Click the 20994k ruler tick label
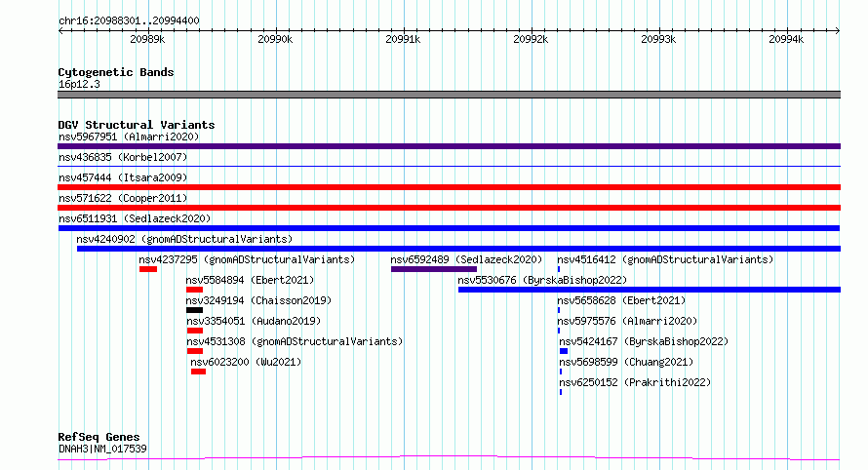This screenshot has height=470, width=868. pos(786,39)
